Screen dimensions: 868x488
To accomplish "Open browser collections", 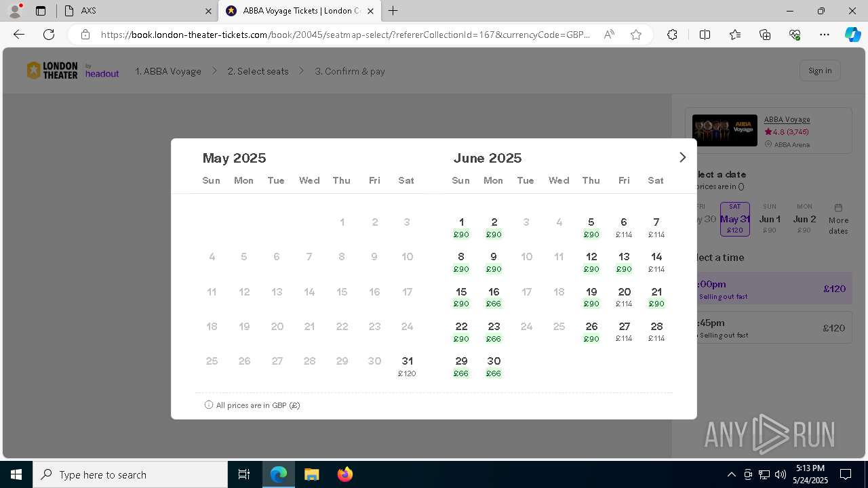I will coord(765,35).
